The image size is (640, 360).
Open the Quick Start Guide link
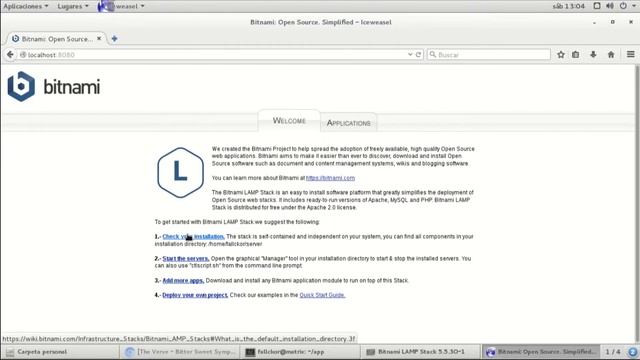click(322, 295)
